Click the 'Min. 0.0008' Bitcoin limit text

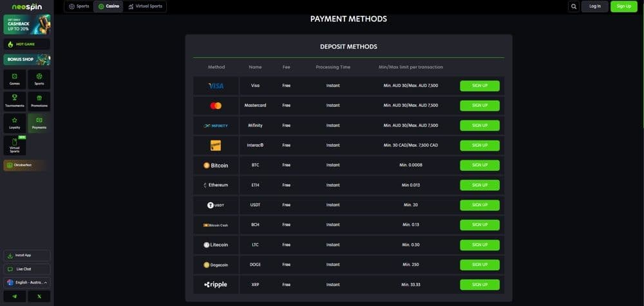click(411, 165)
